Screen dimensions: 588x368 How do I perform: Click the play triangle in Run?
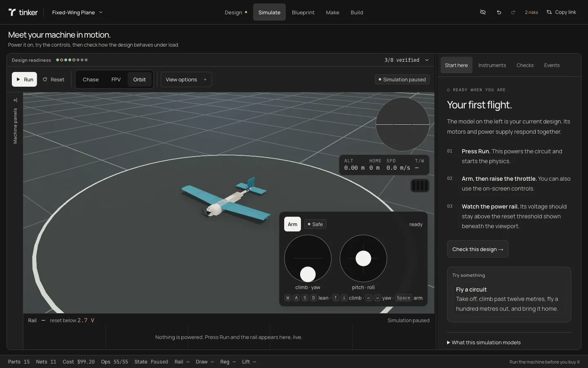click(x=18, y=79)
